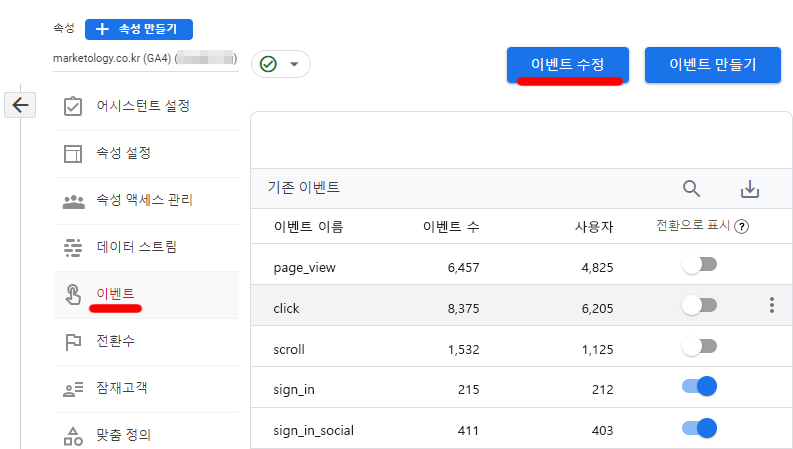Open the marketology.co.kr (GA4) property selector
793x449 pixels.
click(145, 59)
